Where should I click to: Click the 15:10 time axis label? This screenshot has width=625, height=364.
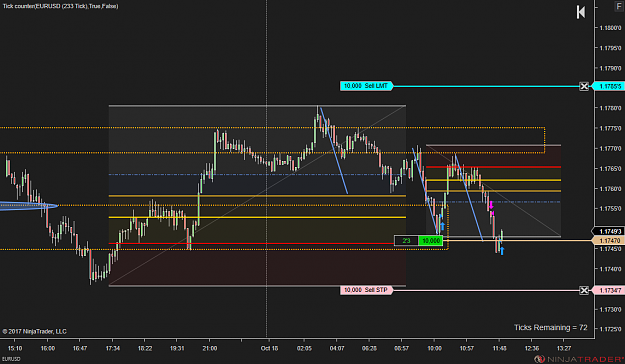[15, 348]
